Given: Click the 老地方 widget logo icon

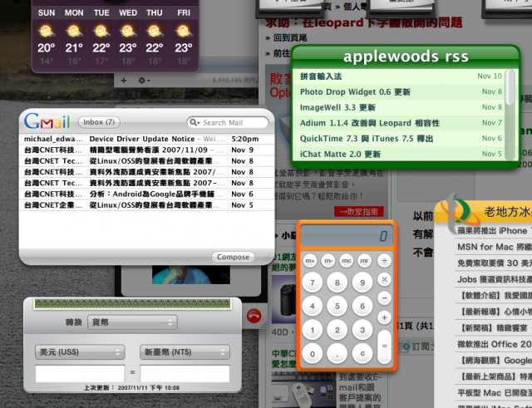Looking at the screenshot, I should (x=460, y=212).
